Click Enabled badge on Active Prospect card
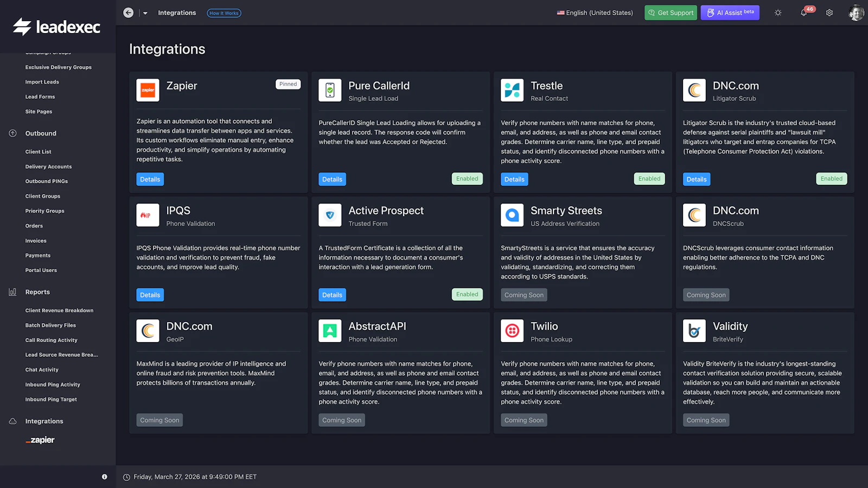This screenshot has width=868, height=488. [x=467, y=294]
